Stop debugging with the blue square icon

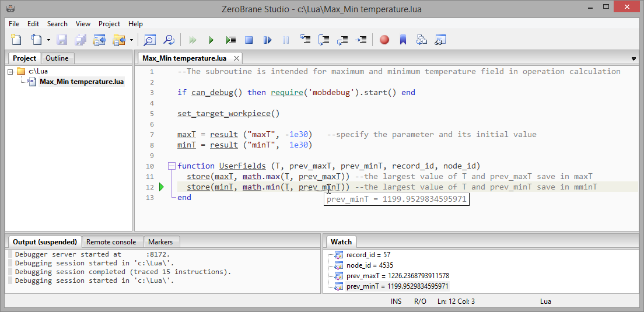pos(249,40)
